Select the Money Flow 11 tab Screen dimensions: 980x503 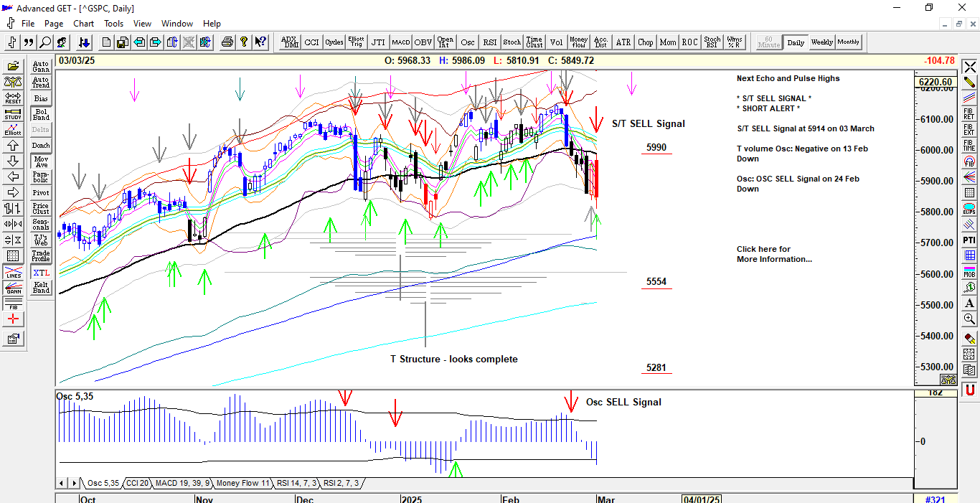pyautogui.click(x=242, y=483)
